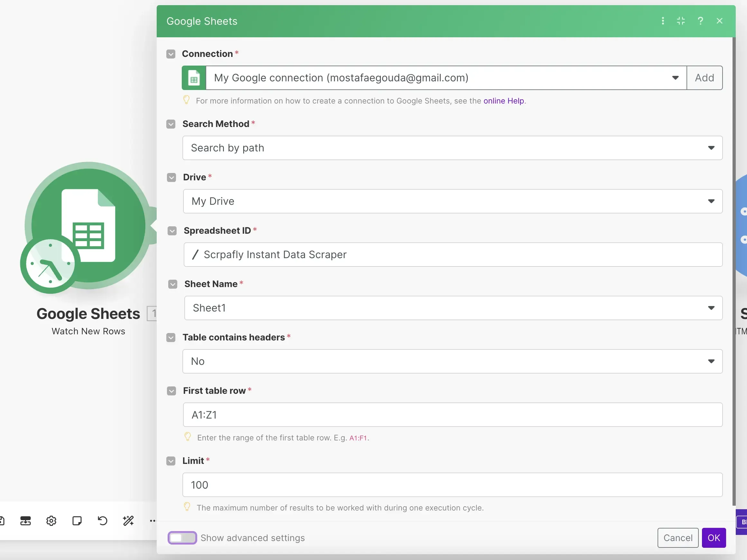Activate the magic wand explain-flow icon
Screen dimensions: 747x560
[x=128, y=521]
